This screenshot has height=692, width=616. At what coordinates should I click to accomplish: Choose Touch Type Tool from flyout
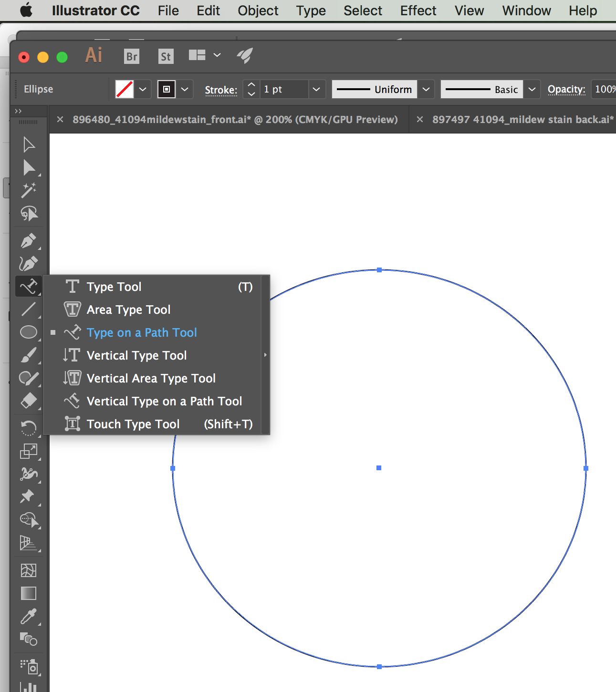tap(153, 424)
